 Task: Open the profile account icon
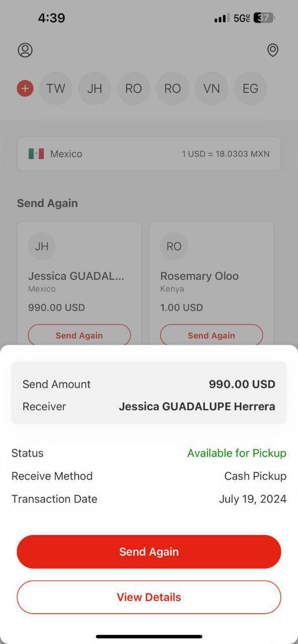[25, 50]
